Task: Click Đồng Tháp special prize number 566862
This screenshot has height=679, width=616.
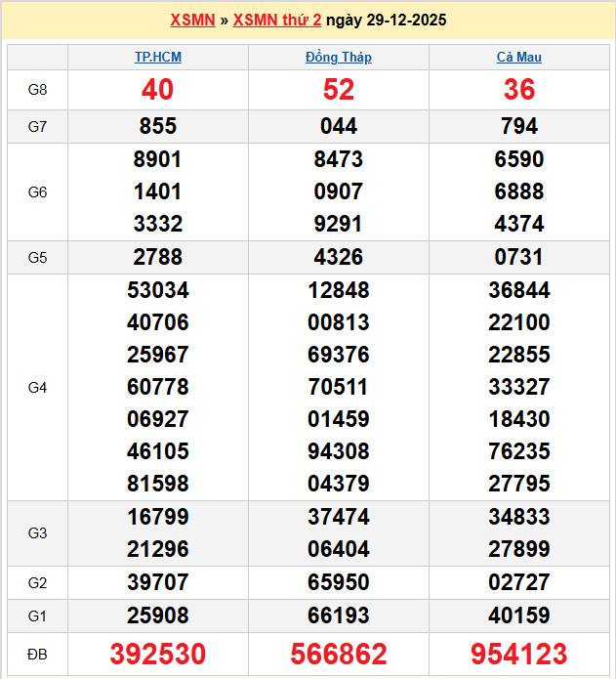Action: pyautogui.click(x=339, y=654)
